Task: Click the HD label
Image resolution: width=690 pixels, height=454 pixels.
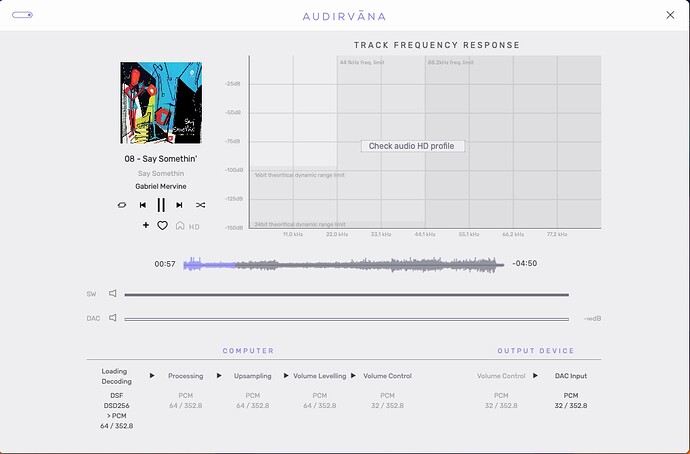Action: click(194, 227)
